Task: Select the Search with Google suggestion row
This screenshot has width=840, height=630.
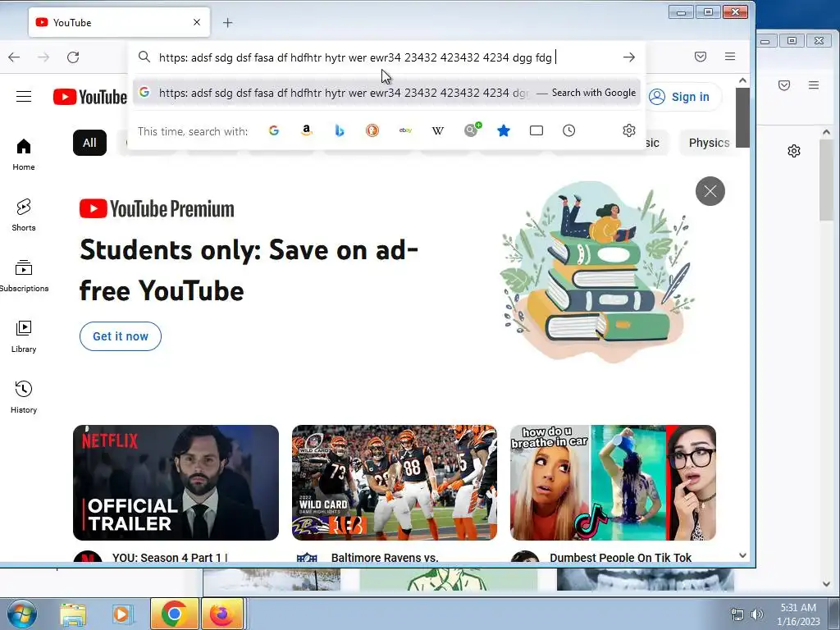Action: point(386,93)
